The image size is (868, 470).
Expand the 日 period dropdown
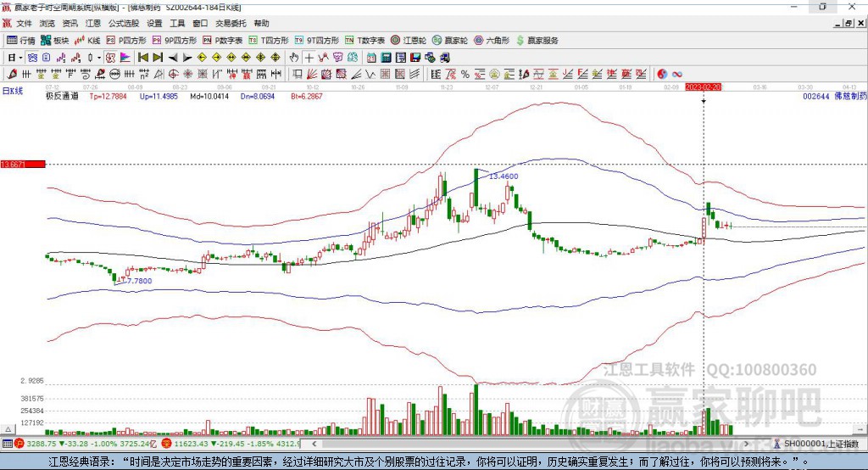point(20,58)
